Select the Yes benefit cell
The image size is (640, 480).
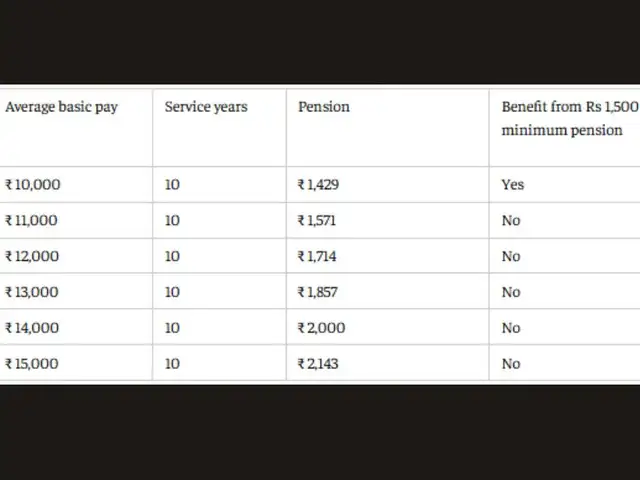[x=513, y=184]
